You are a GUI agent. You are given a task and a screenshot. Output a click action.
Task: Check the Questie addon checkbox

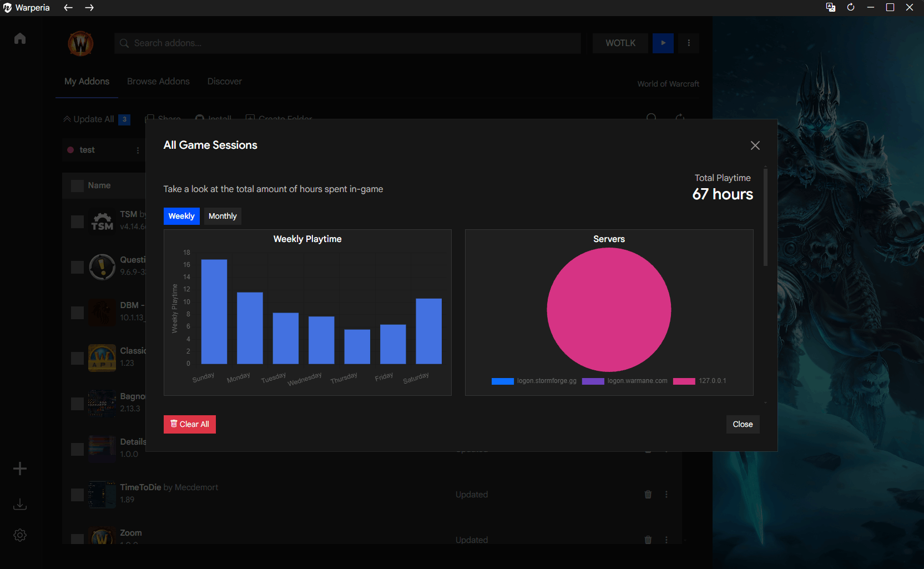pos(77,268)
